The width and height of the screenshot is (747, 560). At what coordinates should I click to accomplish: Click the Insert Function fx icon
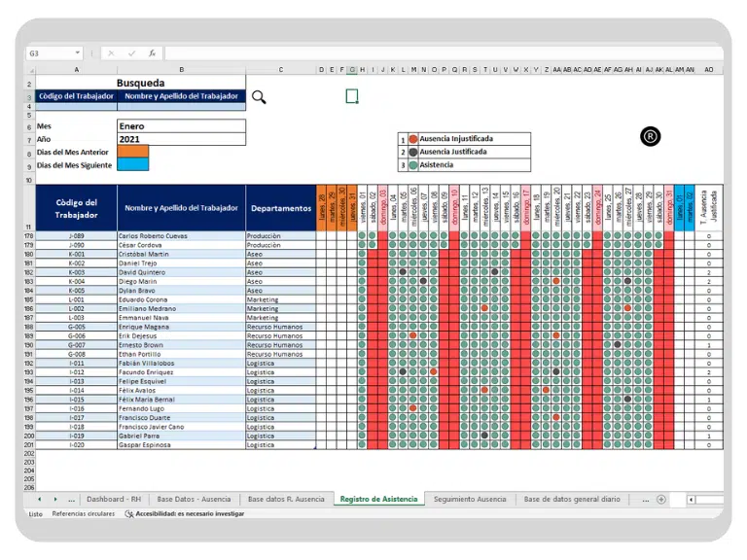[152, 53]
